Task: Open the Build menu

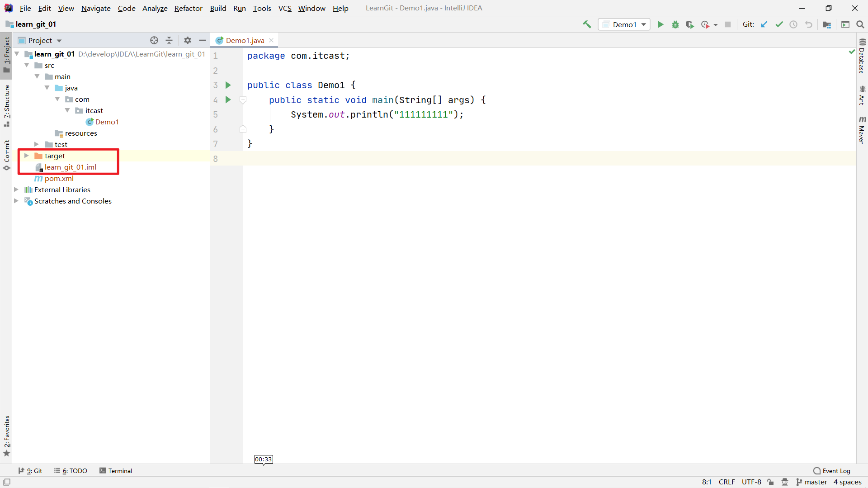Action: (x=218, y=8)
